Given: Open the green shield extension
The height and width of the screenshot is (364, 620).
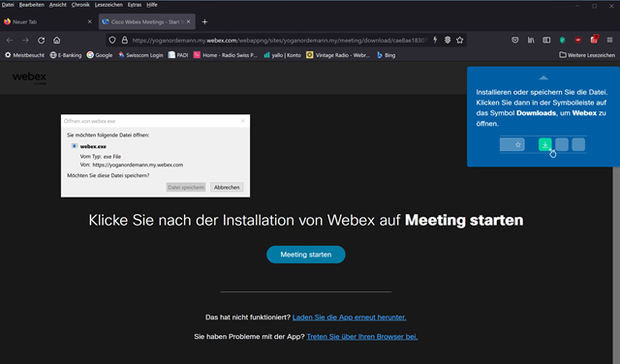Looking at the screenshot, I should 562,40.
